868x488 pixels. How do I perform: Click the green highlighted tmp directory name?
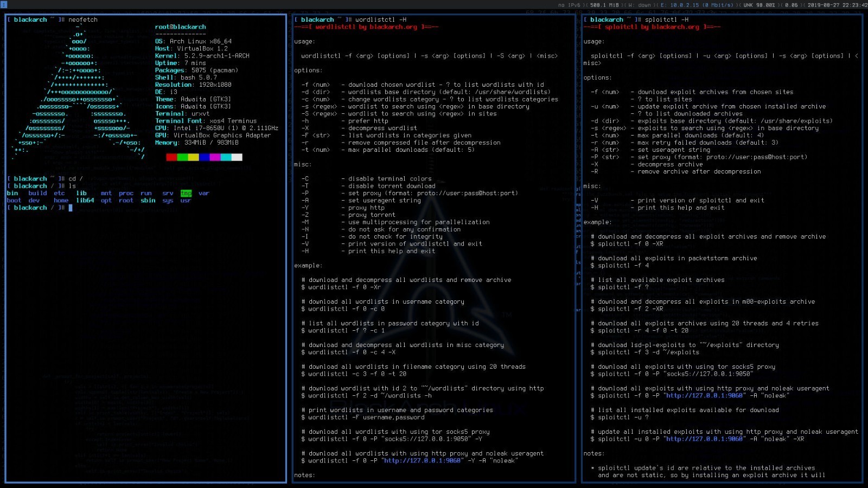pos(186,194)
